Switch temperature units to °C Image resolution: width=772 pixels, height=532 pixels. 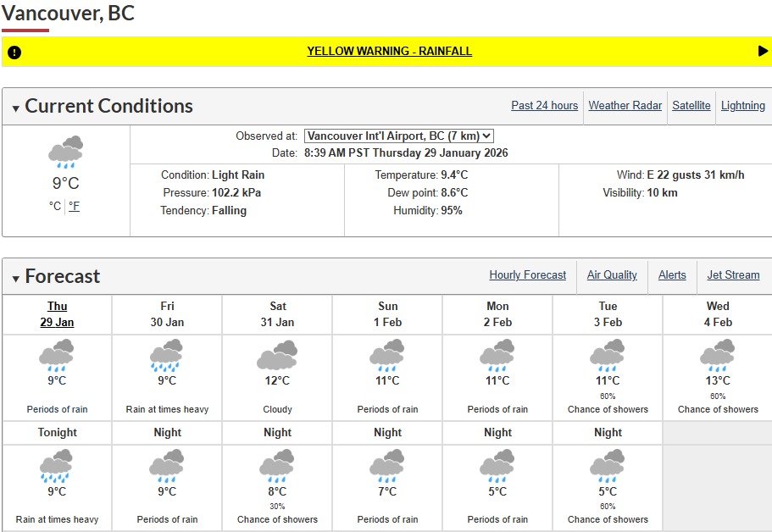pyautogui.click(x=55, y=206)
